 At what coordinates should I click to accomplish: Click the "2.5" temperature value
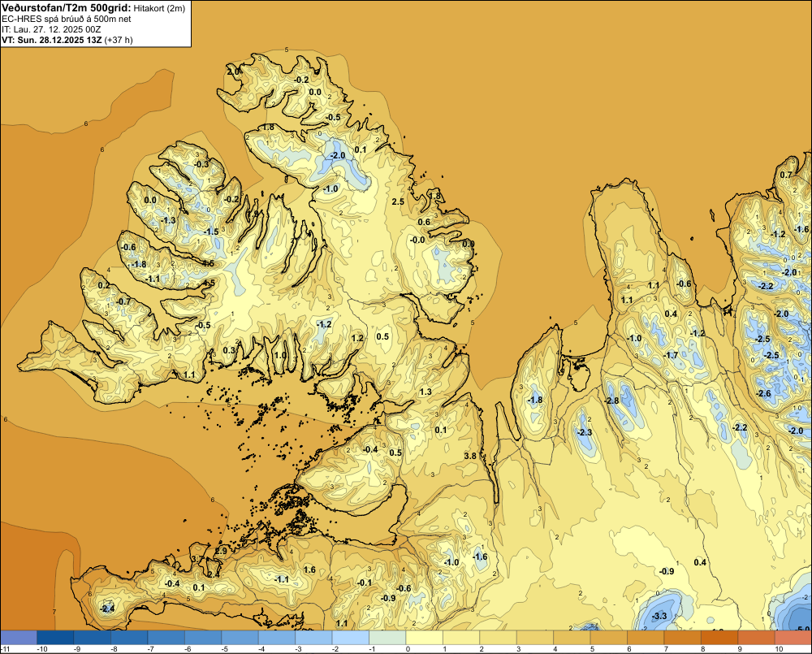click(x=398, y=201)
